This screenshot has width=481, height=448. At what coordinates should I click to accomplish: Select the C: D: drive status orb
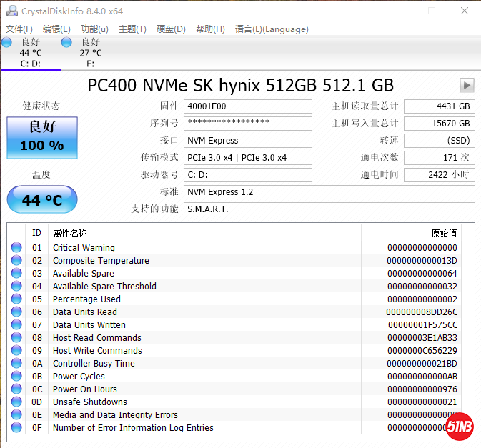coord(7,42)
